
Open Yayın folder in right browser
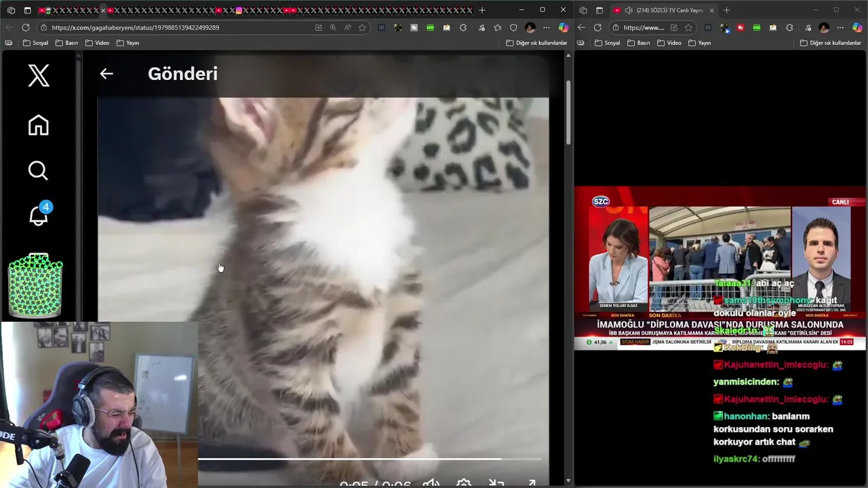click(700, 43)
